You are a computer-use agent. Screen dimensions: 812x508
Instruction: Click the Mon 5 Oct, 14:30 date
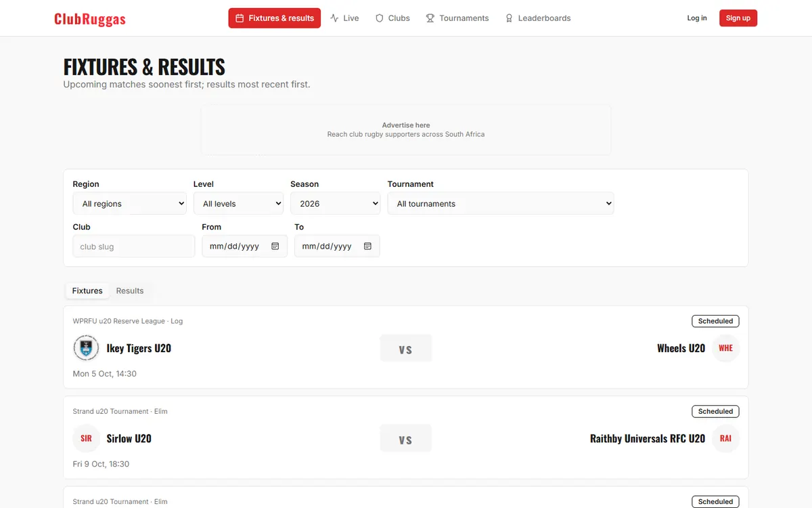coord(105,374)
